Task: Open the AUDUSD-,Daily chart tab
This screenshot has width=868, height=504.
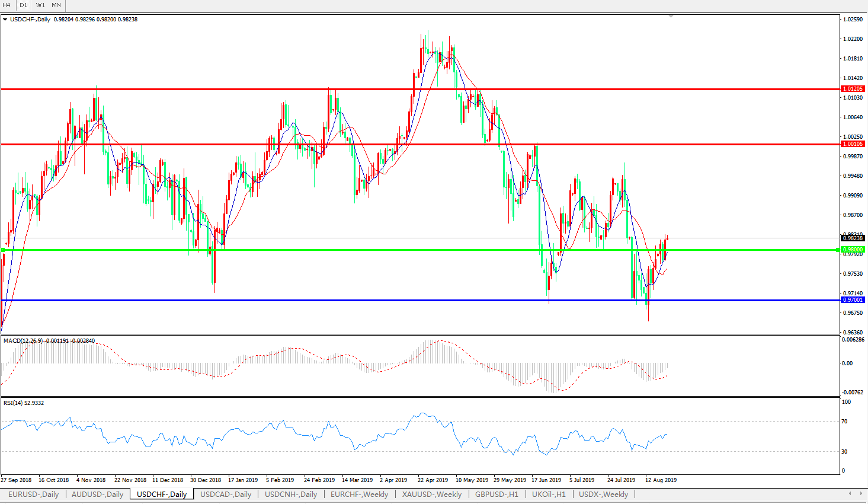Action: pos(97,494)
